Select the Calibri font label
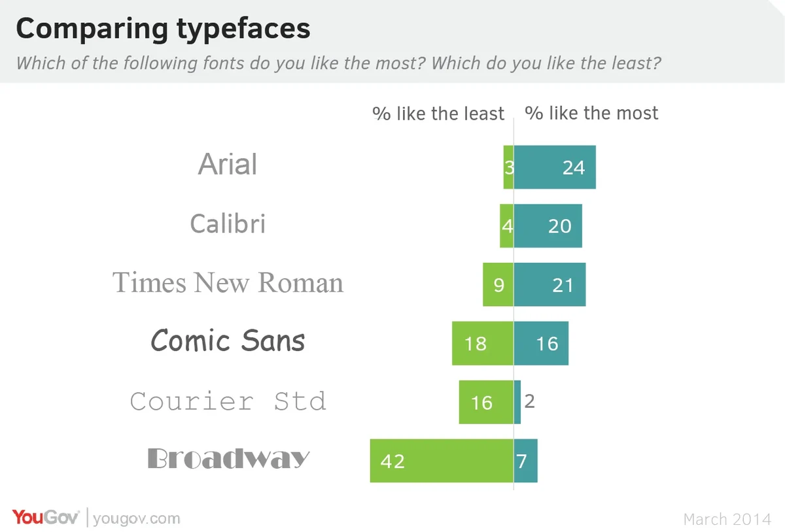The height and width of the screenshot is (532, 785). [x=228, y=224]
